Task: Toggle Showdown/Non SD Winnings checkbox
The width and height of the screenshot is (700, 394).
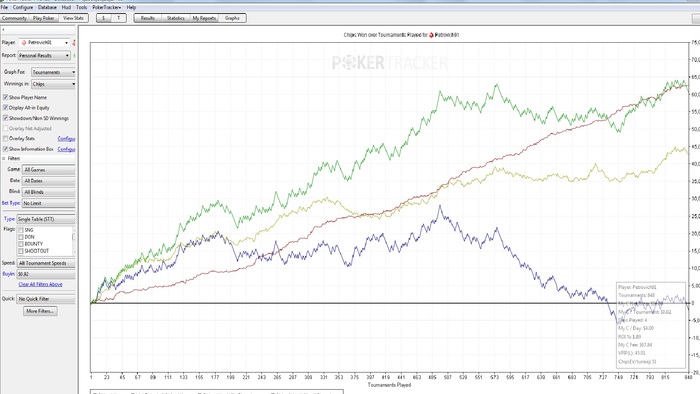Action: click(x=5, y=118)
